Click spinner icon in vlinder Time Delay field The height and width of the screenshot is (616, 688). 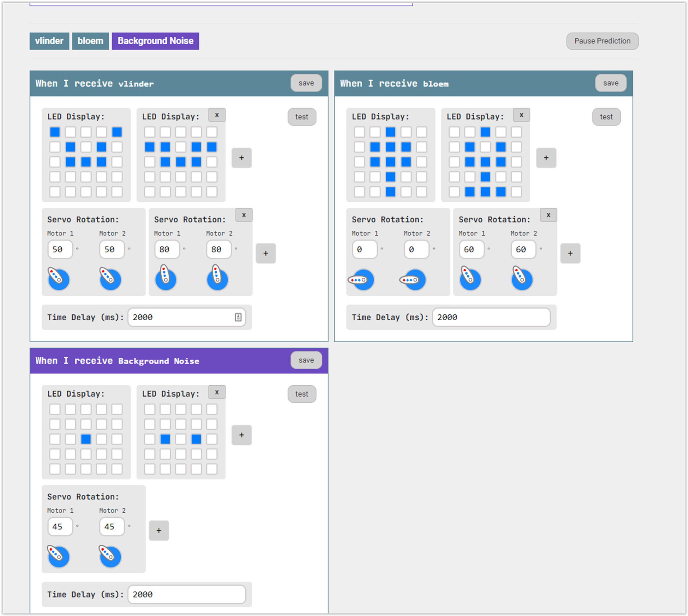tap(238, 317)
